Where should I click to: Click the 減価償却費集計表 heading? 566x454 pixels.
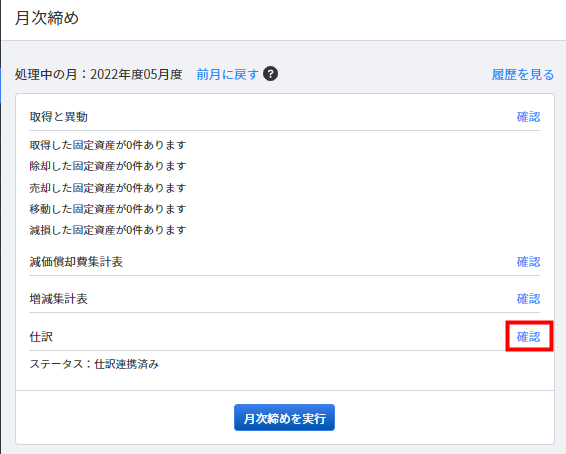pos(76,262)
